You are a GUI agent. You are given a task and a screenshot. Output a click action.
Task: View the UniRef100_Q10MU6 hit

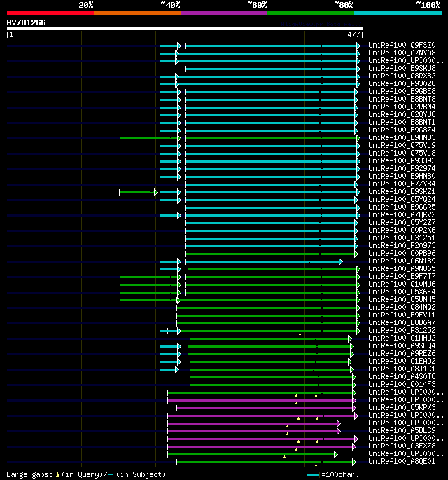pyautogui.click(x=402, y=284)
